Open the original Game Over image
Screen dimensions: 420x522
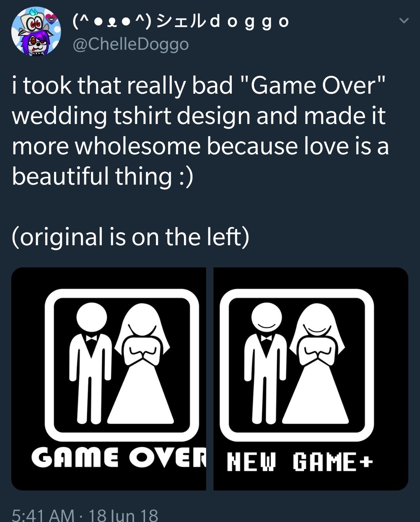click(x=108, y=379)
